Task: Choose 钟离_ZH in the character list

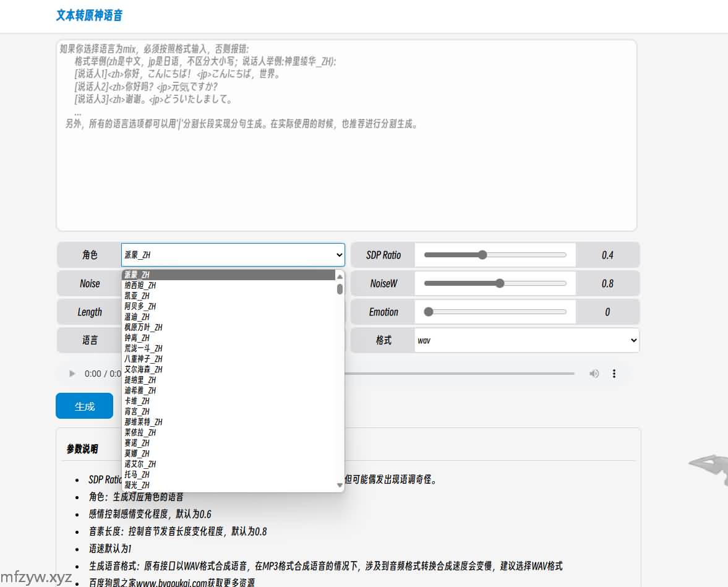Action: [x=137, y=338]
